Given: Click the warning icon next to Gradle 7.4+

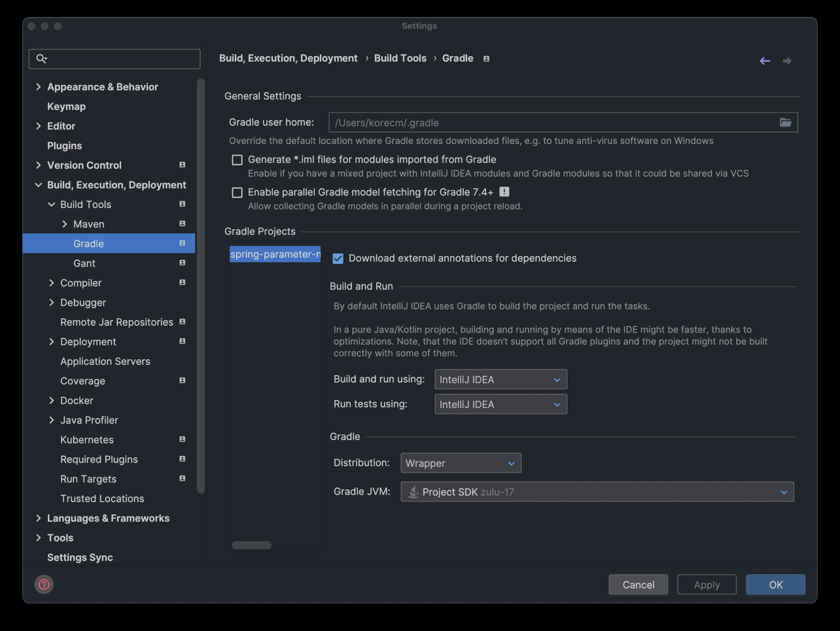Looking at the screenshot, I should [x=504, y=192].
